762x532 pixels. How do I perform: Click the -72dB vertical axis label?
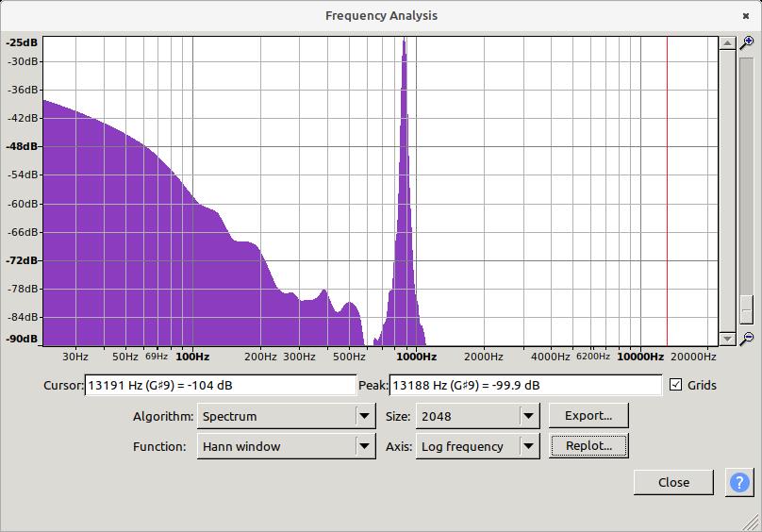click(22, 260)
